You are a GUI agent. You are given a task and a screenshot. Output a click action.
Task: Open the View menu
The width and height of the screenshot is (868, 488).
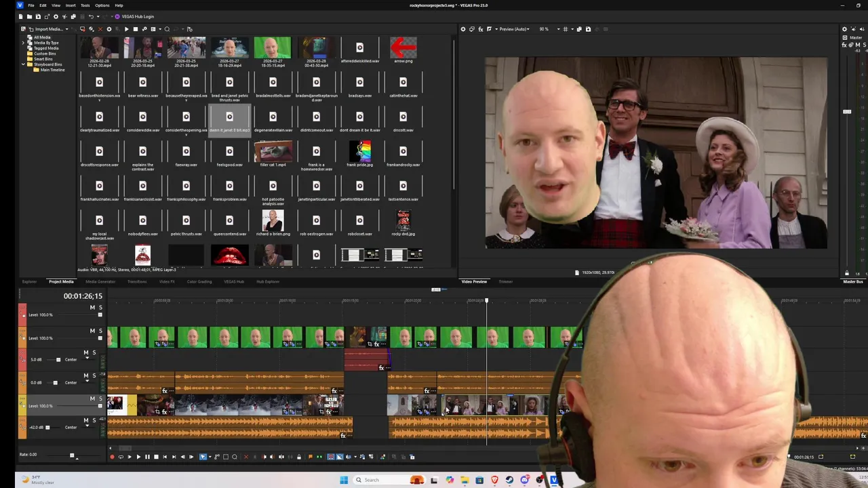tap(56, 5)
